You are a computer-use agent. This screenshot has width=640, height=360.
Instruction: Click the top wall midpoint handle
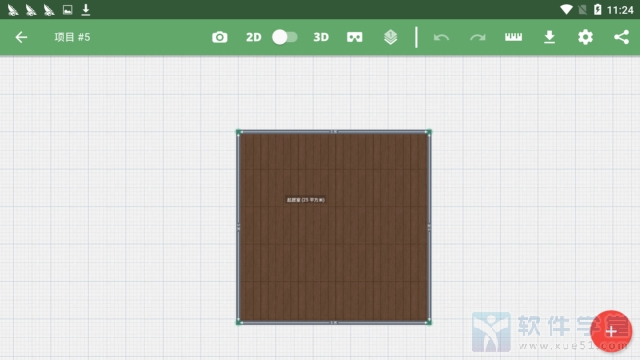[x=333, y=131]
